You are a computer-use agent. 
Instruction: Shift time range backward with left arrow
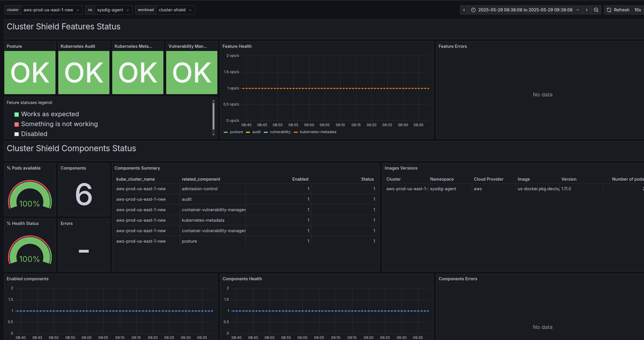click(x=464, y=10)
